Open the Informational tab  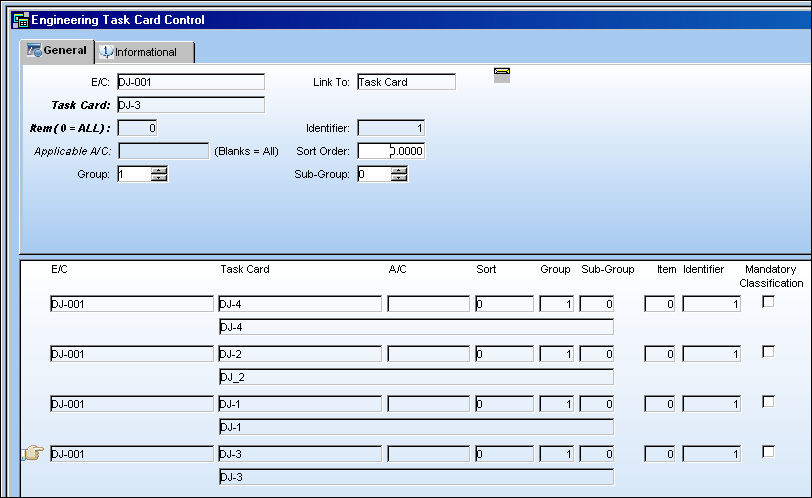pyautogui.click(x=145, y=52)
